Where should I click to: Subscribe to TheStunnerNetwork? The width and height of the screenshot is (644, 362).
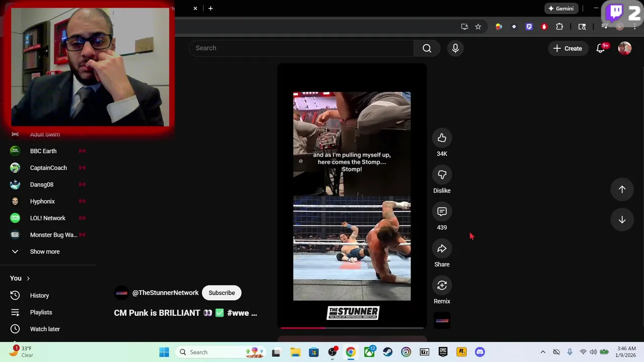tap(221, 293)
